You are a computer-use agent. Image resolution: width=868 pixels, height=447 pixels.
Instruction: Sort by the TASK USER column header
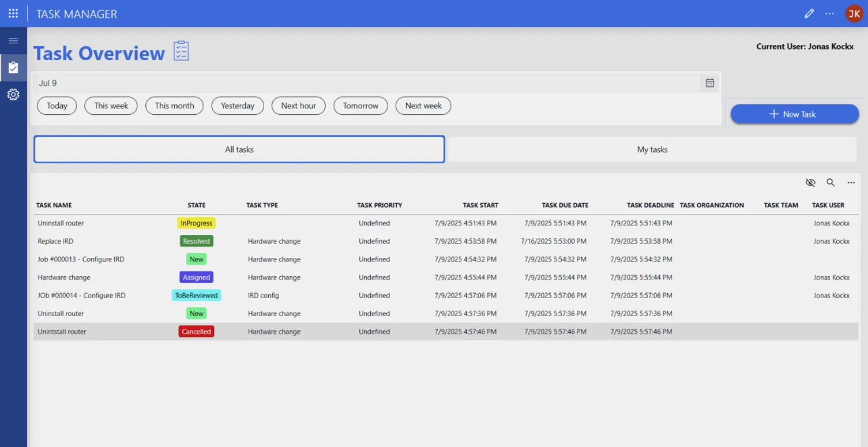pos(828,205)
